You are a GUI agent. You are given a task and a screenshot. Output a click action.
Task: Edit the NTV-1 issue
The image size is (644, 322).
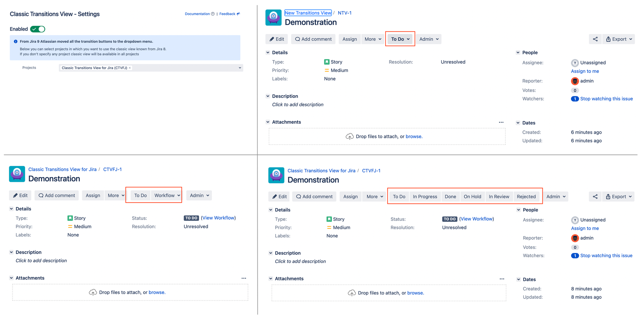277,39
